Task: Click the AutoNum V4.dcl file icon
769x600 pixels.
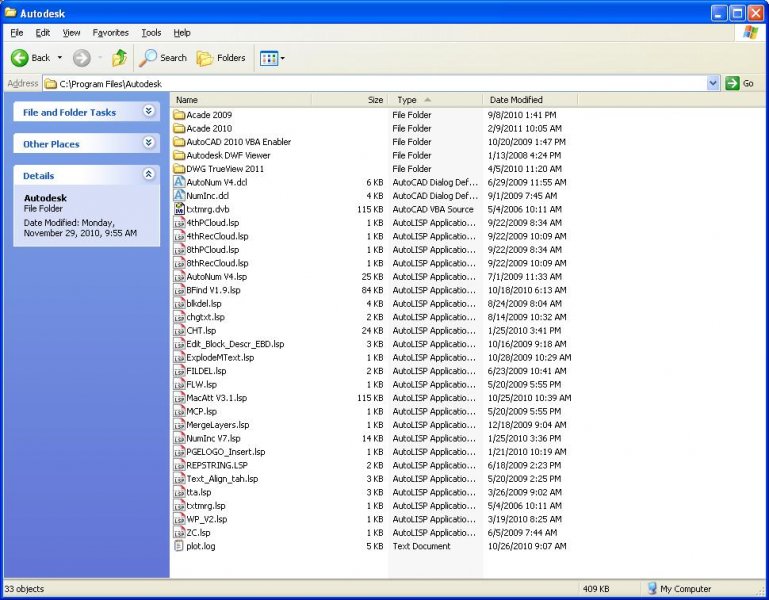Action: 179,182
